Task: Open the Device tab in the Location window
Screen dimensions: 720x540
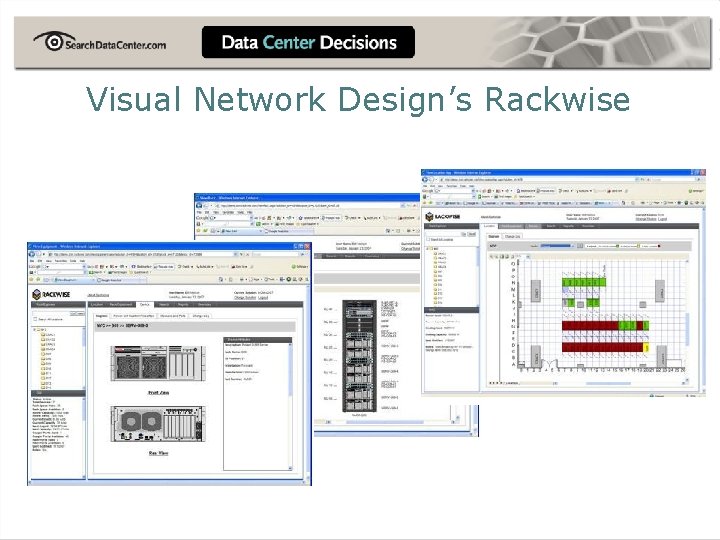Action: tap(533, 226)
